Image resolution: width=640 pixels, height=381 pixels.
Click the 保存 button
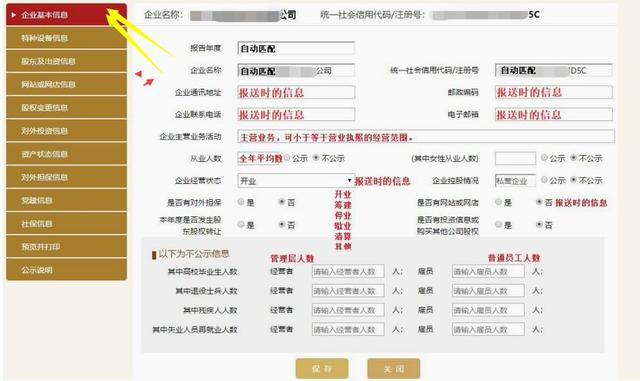[322, 369]
